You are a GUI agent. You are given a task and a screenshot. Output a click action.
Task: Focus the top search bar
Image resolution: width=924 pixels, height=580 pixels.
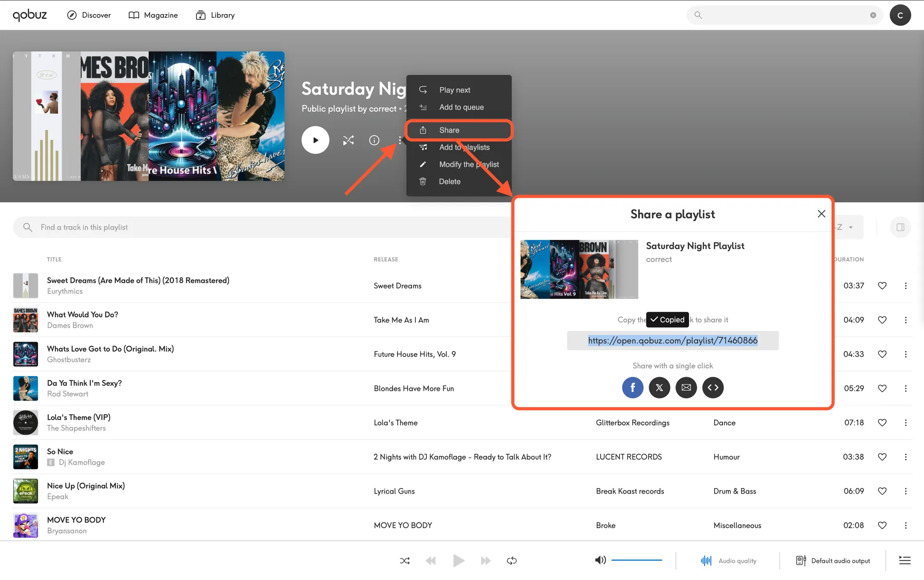(784, 15)
